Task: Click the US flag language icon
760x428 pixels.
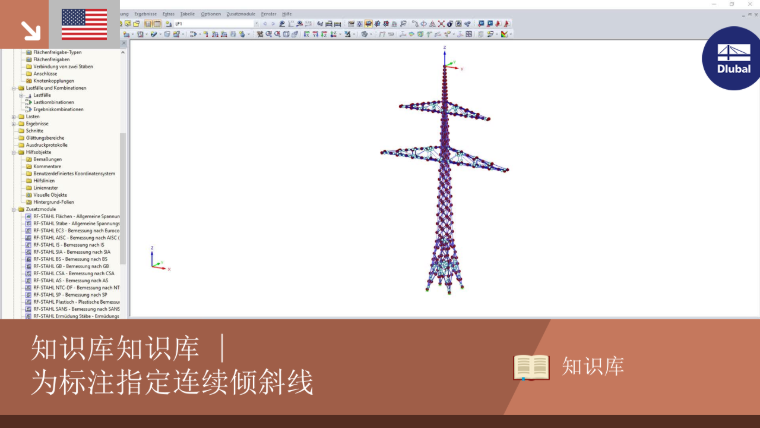Action: click(84, 24)
